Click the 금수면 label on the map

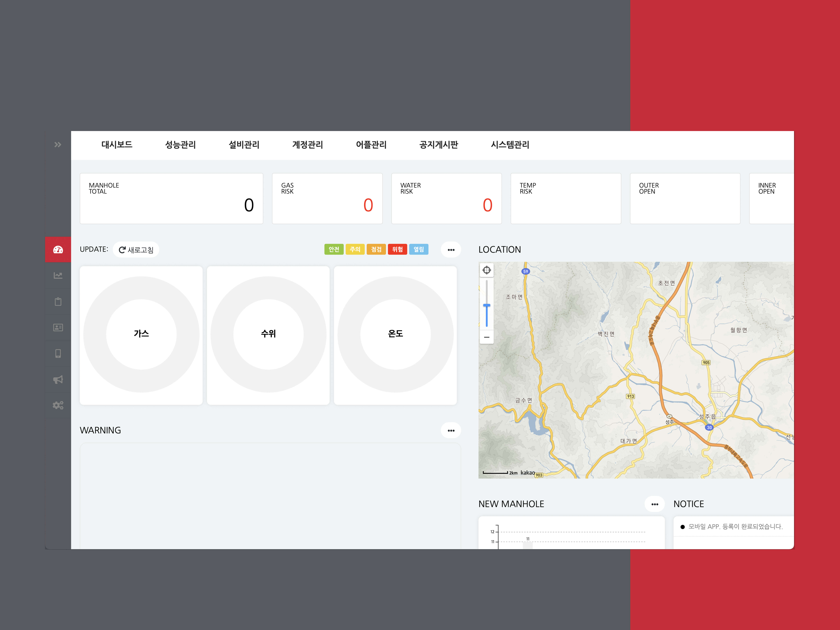[524, 400]
